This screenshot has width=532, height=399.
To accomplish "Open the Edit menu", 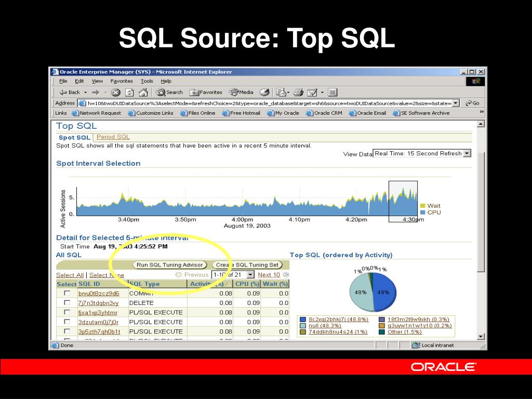I will [x=79, y=81].
